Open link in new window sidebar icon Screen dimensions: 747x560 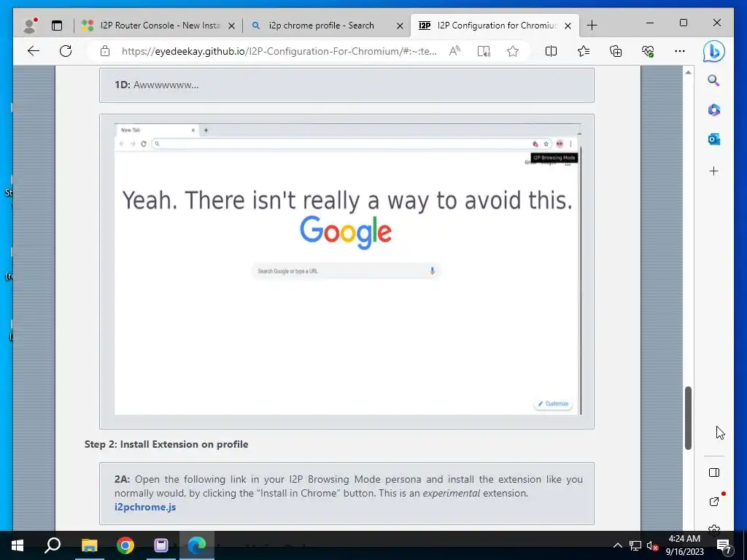[714, 501]
